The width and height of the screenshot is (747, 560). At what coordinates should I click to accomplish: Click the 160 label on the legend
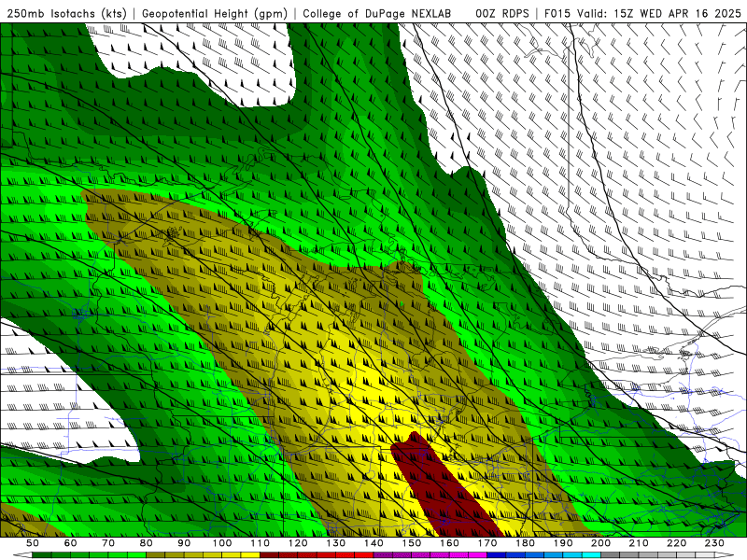[x=449, y=543]
